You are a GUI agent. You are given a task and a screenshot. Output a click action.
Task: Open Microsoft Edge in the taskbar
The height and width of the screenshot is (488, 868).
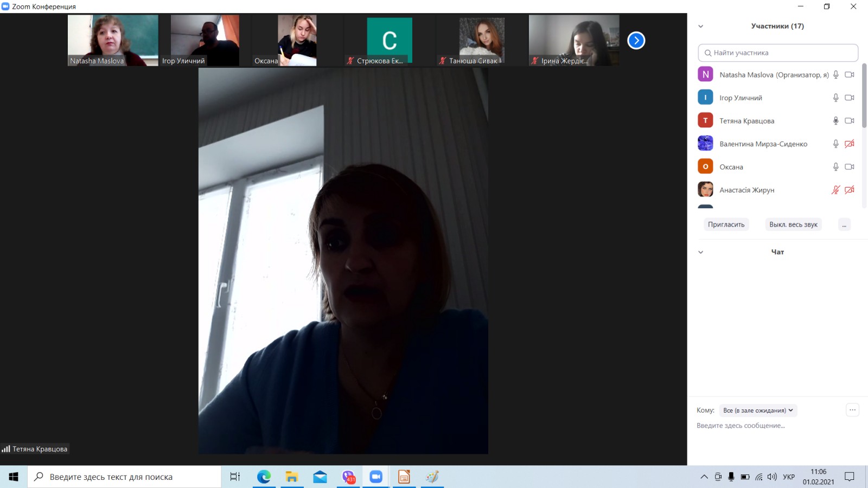pos(264,477)
